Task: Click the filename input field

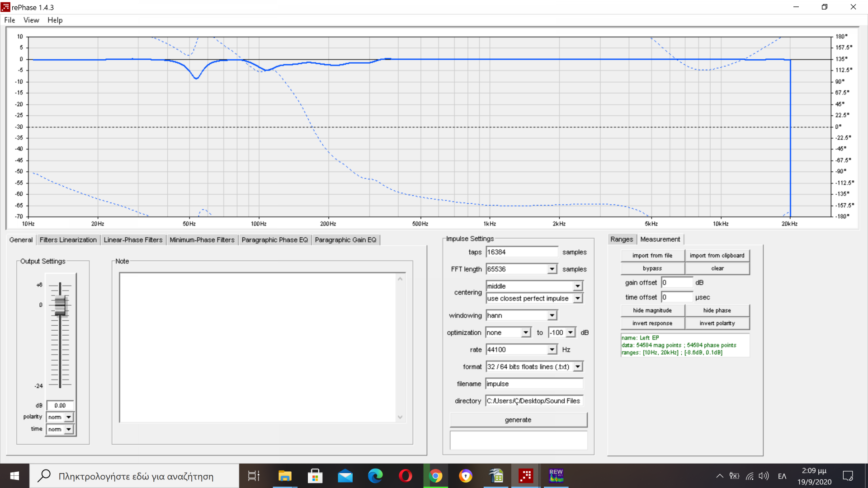Action: pos(533,384)
